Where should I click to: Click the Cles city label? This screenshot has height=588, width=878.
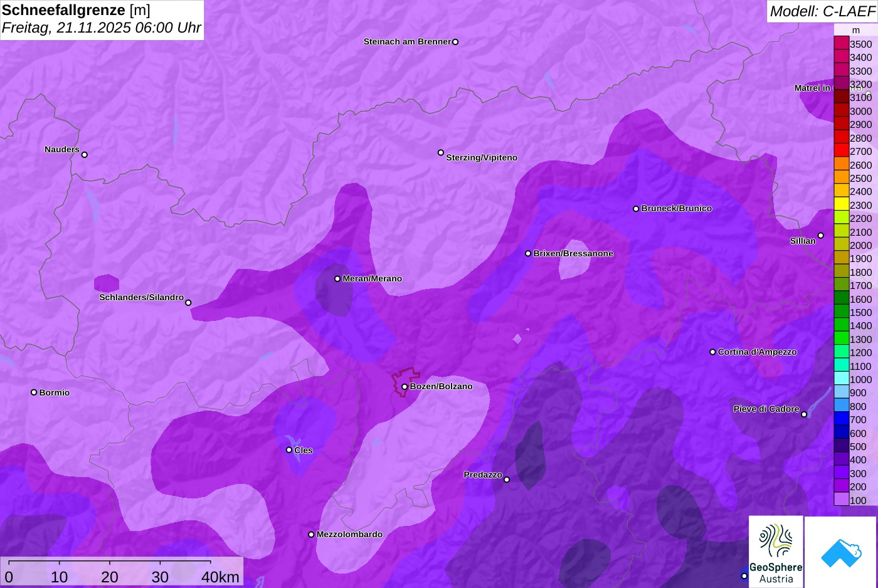click(304, 450)
